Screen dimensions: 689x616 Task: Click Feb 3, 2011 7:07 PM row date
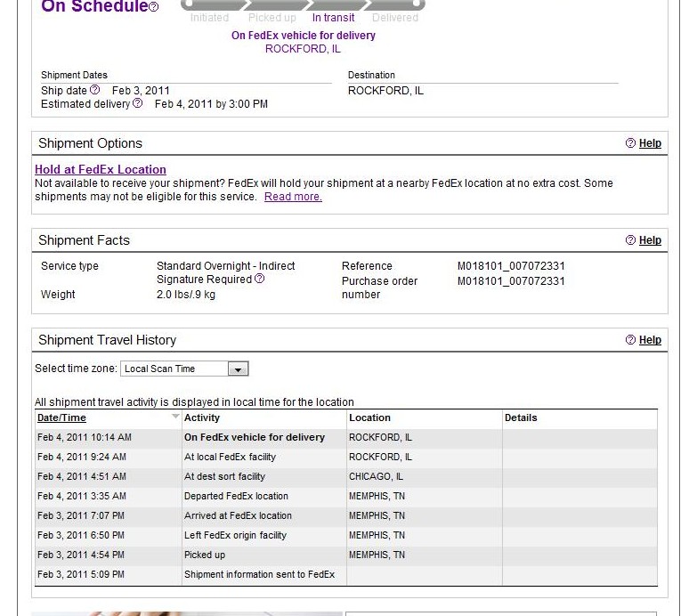click(x=81, y=515)
